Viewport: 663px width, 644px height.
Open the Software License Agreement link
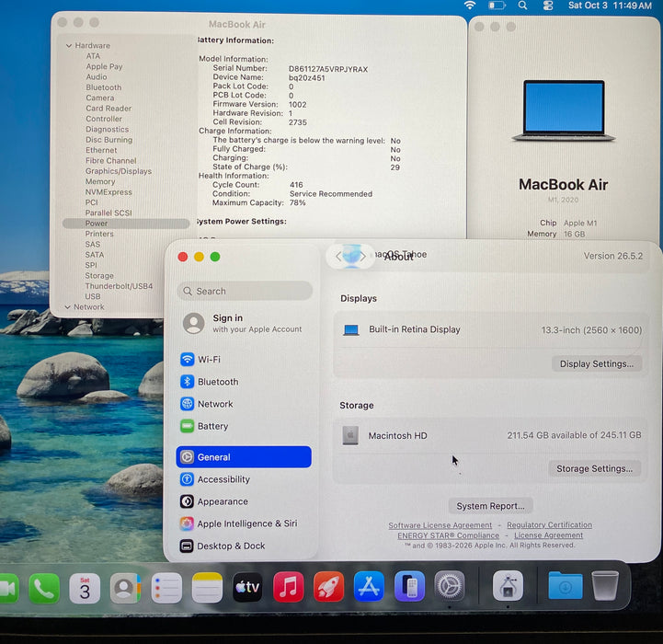point(440,525)
